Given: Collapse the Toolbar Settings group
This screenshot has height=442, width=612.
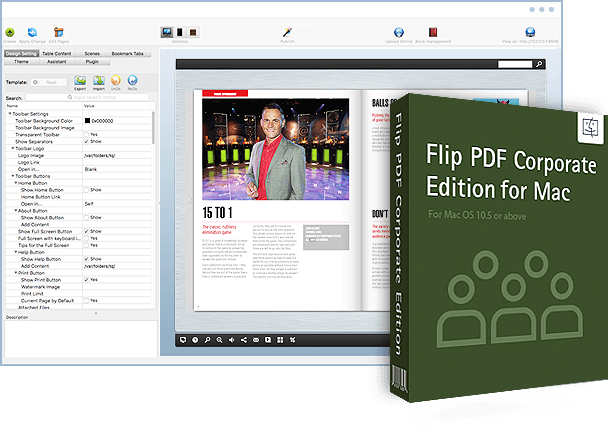Looking at the screenshot, I should pyautogui.click(x=10, y=114).
